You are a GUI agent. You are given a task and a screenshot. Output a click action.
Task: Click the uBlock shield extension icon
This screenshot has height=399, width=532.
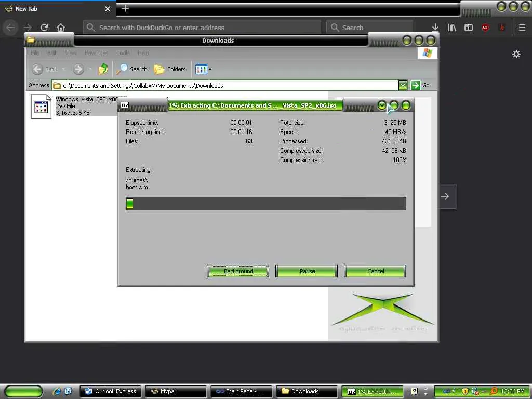point(486,28)
